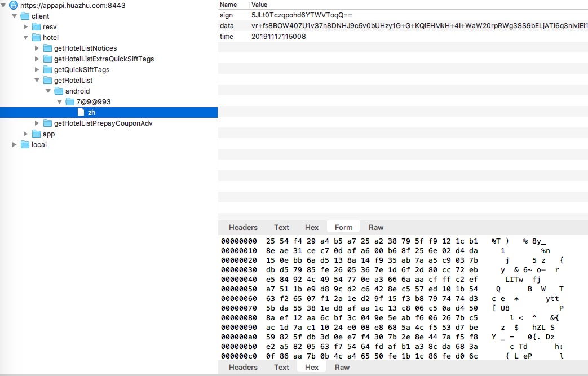Click the zh document file icon
The width and height of the screenshot is (588, 376).
81,112
